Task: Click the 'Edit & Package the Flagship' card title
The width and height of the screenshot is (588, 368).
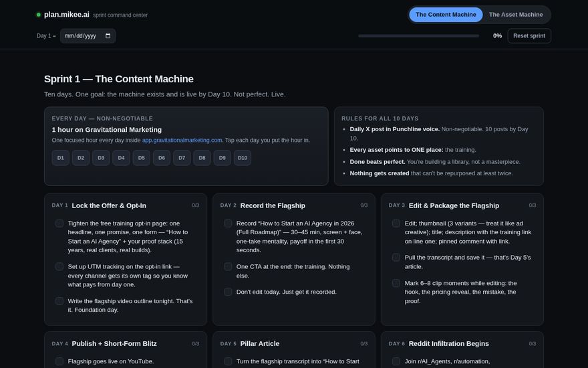Action: tap(454, 205)
